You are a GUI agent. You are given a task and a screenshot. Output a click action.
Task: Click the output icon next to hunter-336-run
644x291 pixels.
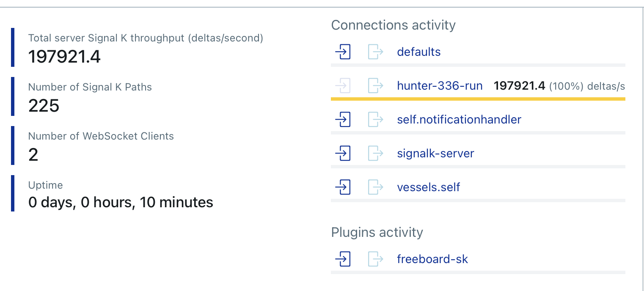click(x=376, y=86)
